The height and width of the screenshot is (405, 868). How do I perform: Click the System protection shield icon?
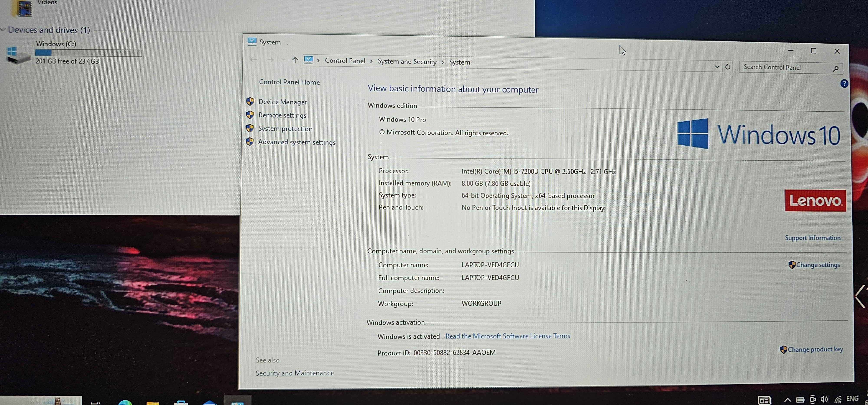tap(250, 128)
